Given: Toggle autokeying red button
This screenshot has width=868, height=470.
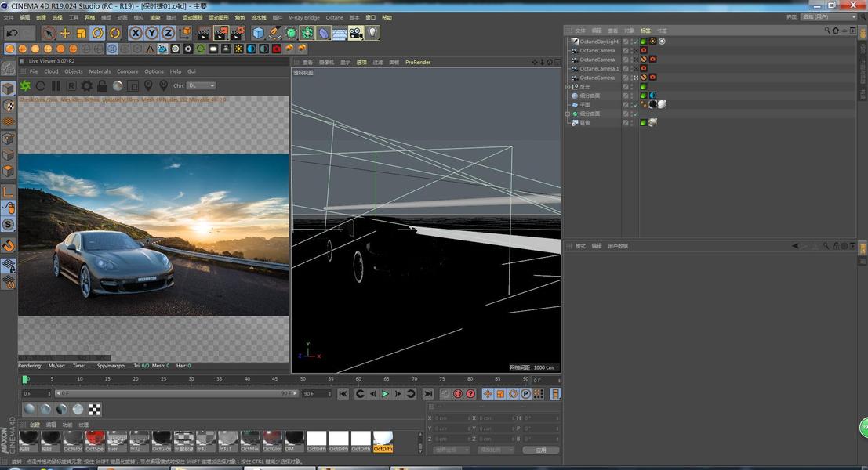Looking at the screenshot, I should 458,394.
